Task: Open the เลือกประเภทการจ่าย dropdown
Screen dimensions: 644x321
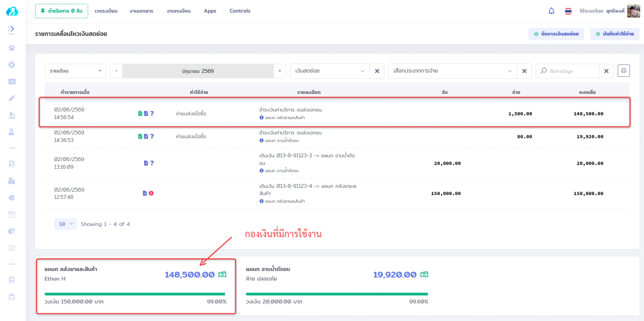Action: 453,71
